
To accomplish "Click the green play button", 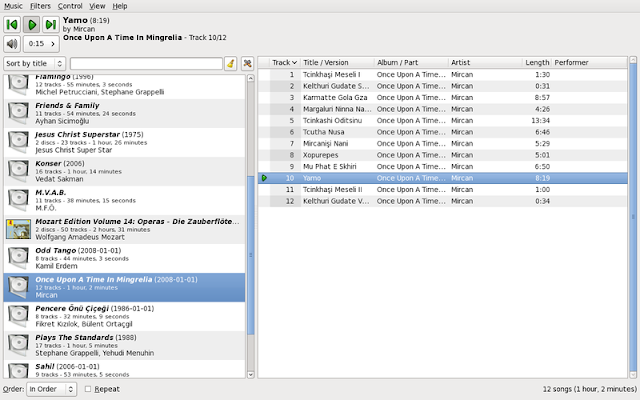I will coord(31,25).
